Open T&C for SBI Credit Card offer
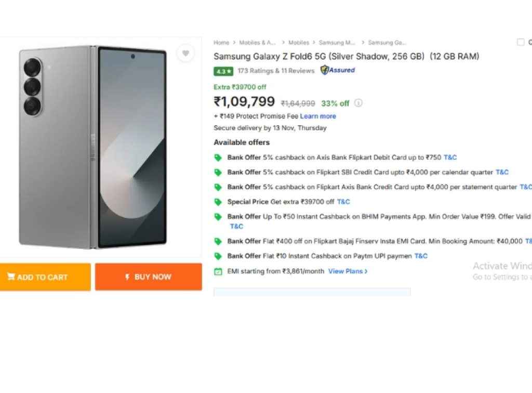532x393 pixels. (x=502, y=172)
